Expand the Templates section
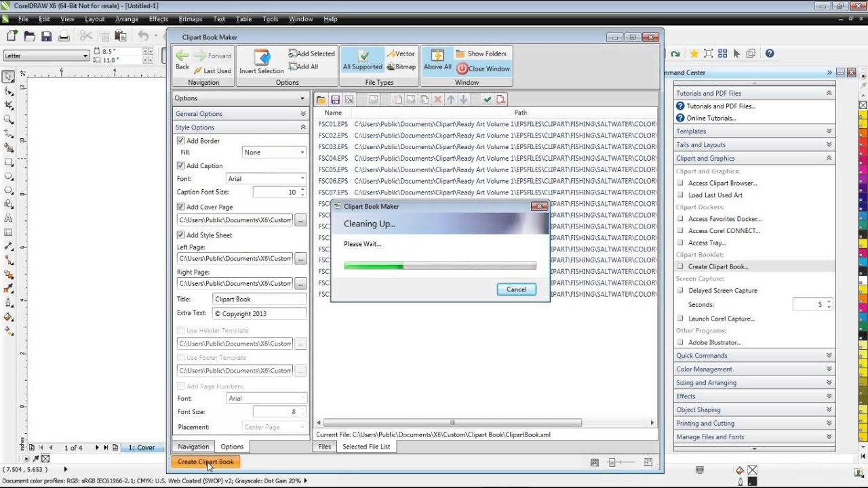868x488 pixels. click(754, 131)
